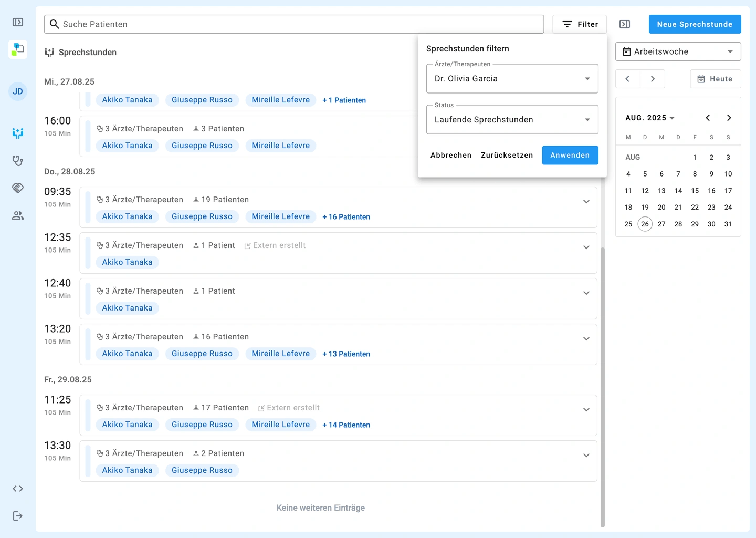Open the Status dropdown with Laufende Sprechstunden
The height and width of the screenshot is (538, 756).
(x=512, y=119)
